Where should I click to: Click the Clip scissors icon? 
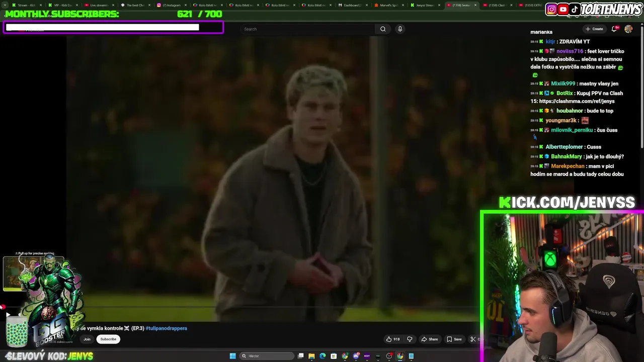pos(473,339)
